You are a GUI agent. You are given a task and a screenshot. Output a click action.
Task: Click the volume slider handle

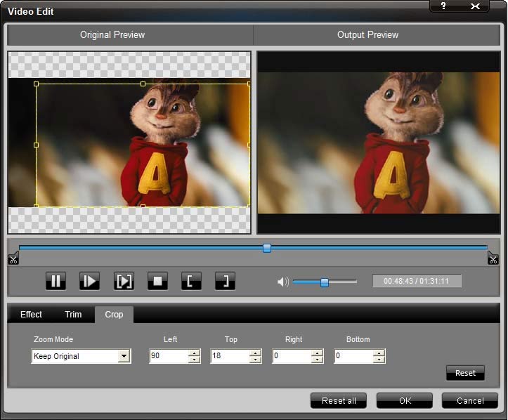pos(325,282)
